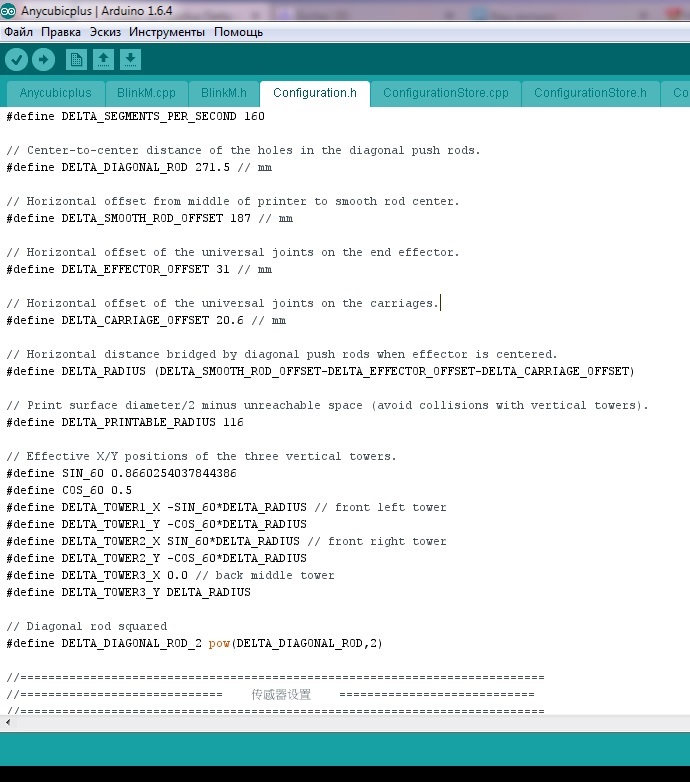Click the DELTA_TOWER3_Y DELTA_RADIUS line

click(128, 592)
